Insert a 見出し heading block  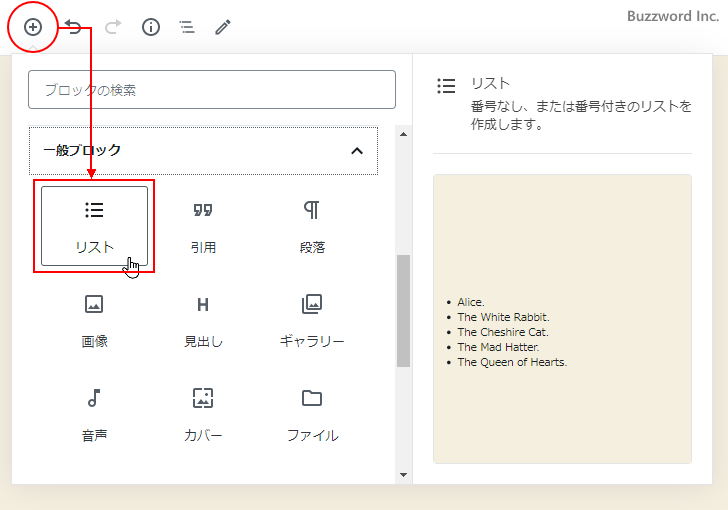pyautogui.click(x=203, y=320)
